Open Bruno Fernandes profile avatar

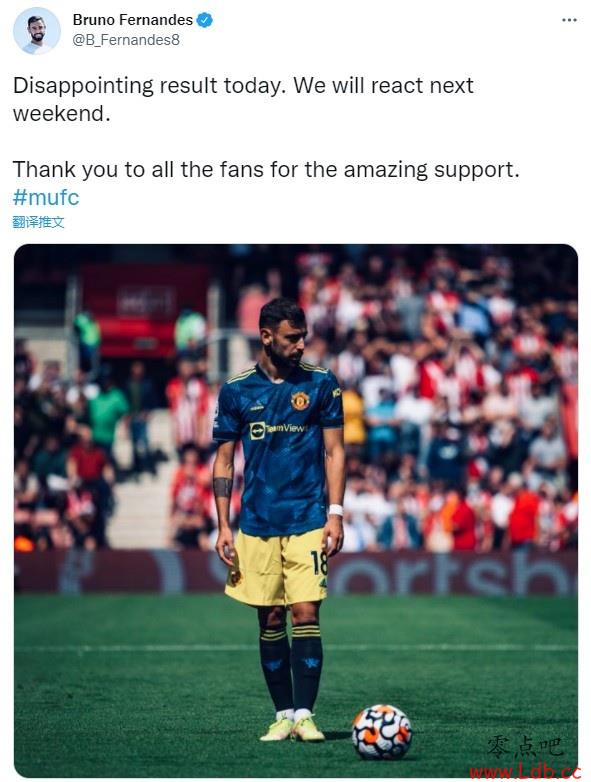pos(36,30)
